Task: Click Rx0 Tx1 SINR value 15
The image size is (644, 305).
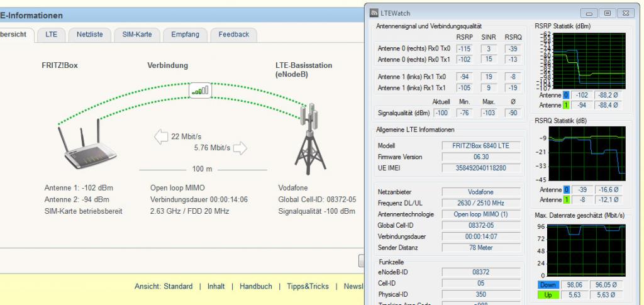Action: point(489,60)
